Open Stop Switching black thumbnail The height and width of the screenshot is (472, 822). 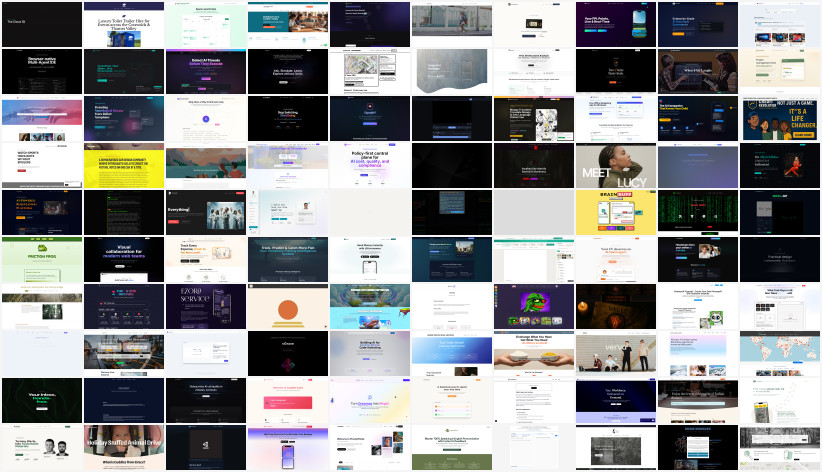click(x=288, y=119)
